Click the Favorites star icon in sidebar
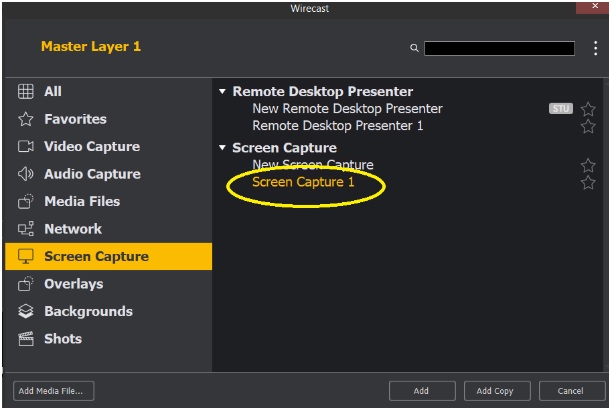 (26, 119)
